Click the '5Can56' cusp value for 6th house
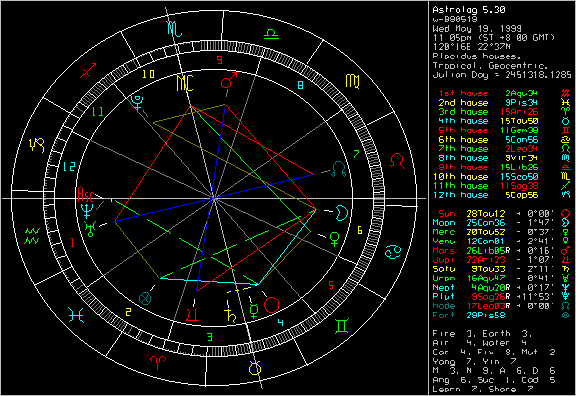576x396 pixels. (x=522, y=140)
